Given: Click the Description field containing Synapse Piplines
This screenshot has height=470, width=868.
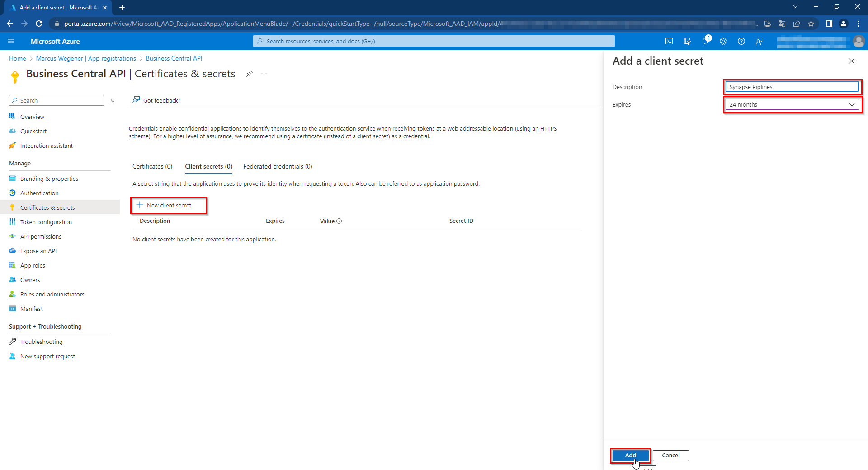Looking at the screenshot, I should [x=792, y=87].
